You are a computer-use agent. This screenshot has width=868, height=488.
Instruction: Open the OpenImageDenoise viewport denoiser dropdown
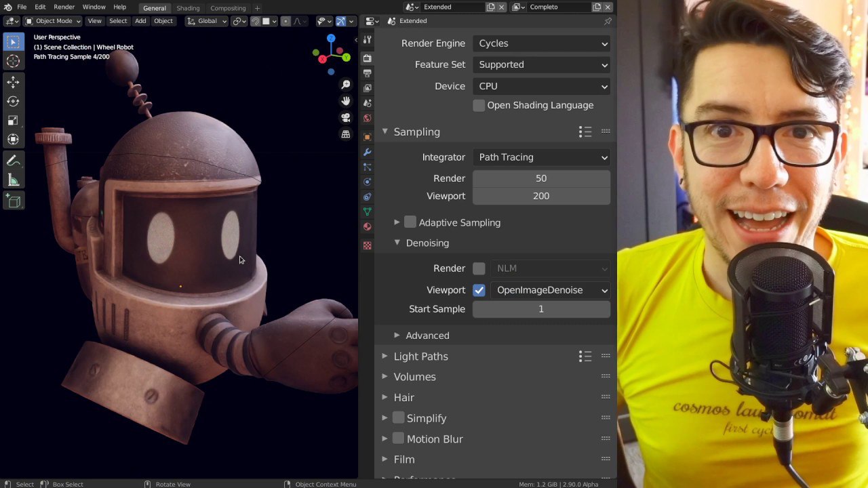point(550,290)
